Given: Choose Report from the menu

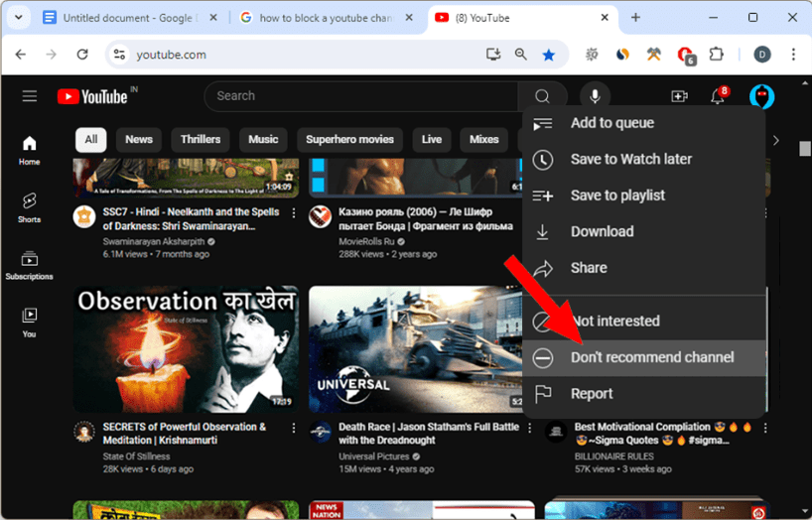Looking at the screenshot, I should (x=643, y=394).
